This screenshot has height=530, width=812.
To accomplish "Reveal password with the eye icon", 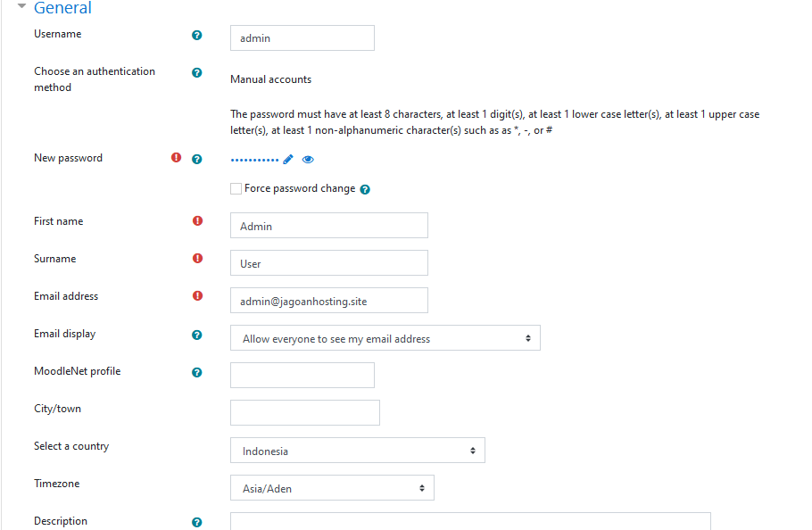I will click(x=308, y=160).
